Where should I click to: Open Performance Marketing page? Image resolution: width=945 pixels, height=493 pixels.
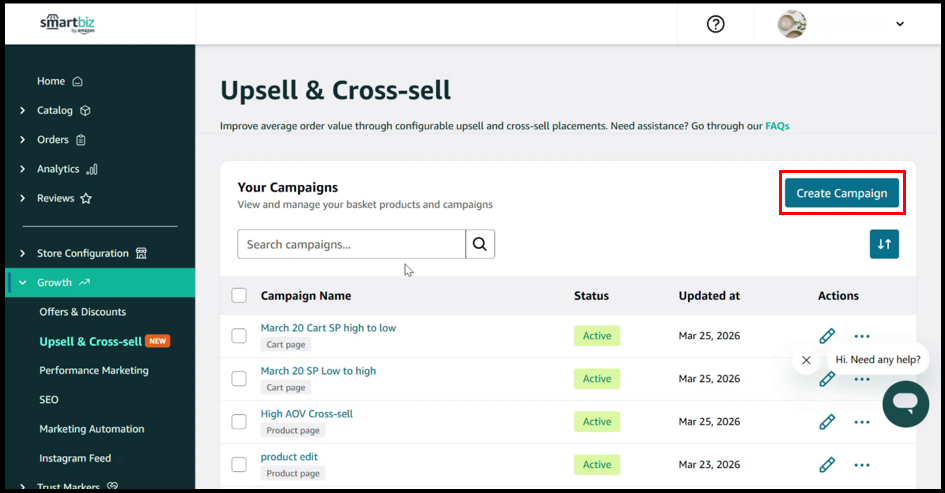(94, 370)
